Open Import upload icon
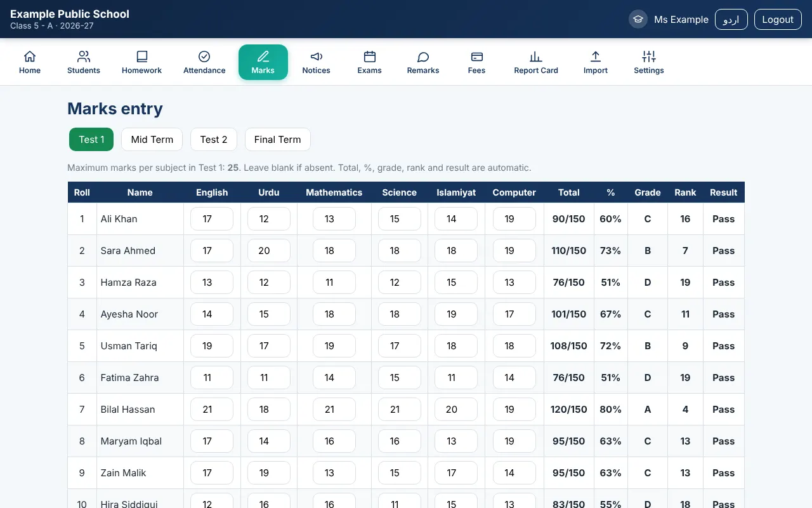 596,57
